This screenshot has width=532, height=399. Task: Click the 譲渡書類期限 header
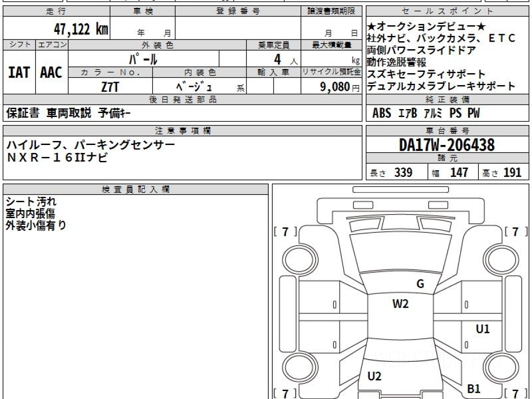[332, 12]
